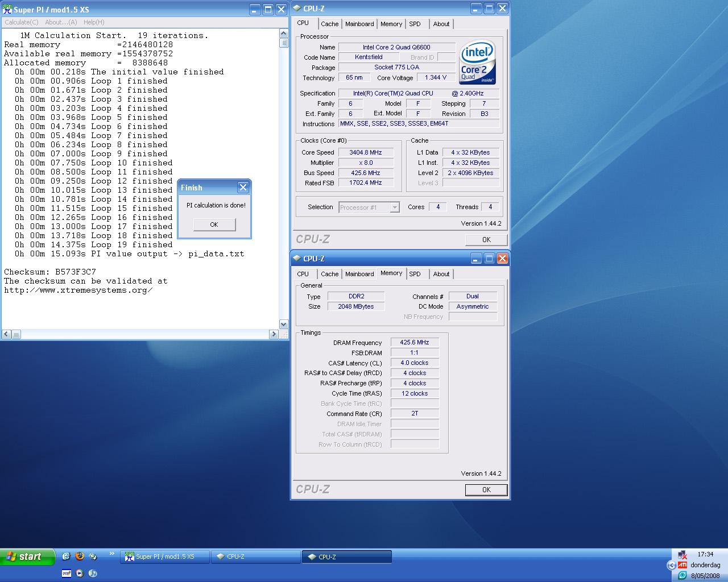Click the lower CPU-Z window title icon
The width and height of the screenshot is (728, 582).
pyautogui.click(x=297, y=259)
